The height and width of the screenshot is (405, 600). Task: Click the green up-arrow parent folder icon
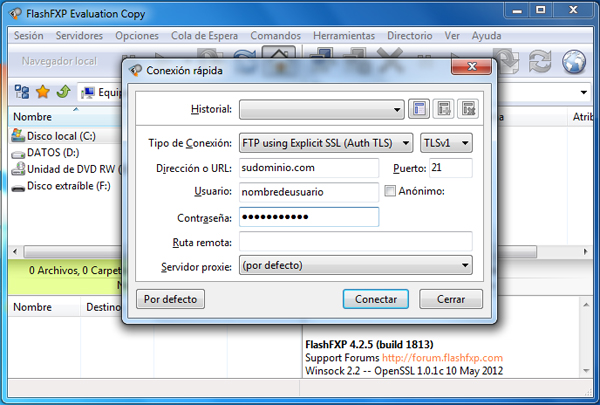63,92
